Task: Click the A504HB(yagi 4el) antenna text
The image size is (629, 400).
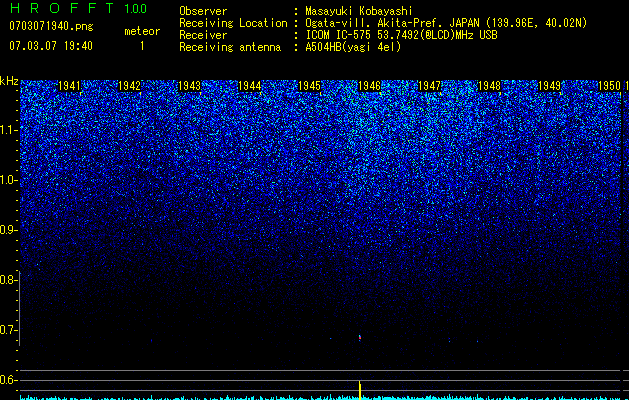Action: click(353, 47)
